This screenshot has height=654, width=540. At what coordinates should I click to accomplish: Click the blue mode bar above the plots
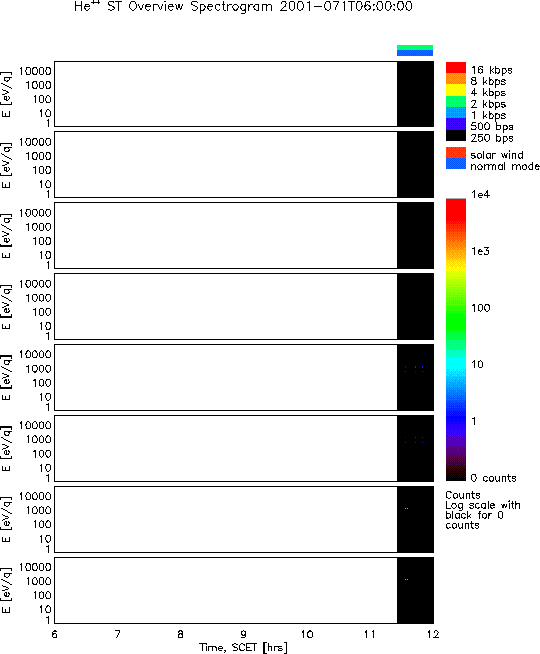click(415, 53)
